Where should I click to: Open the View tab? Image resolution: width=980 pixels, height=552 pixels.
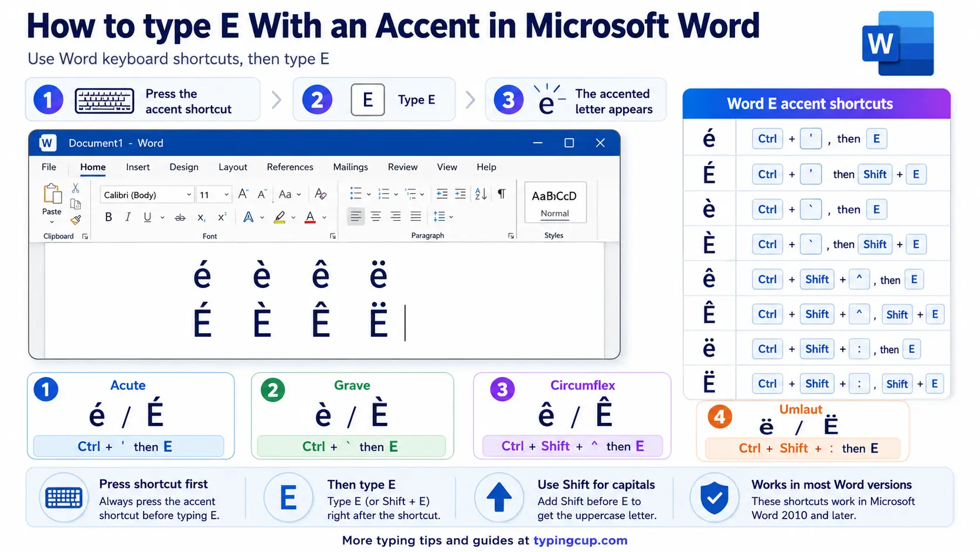coord(447,167)
